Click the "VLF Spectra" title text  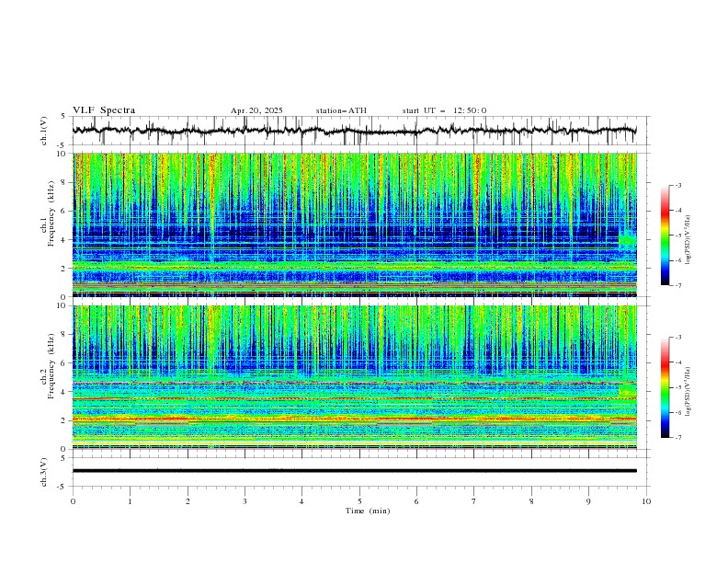(x=104, y=110)
